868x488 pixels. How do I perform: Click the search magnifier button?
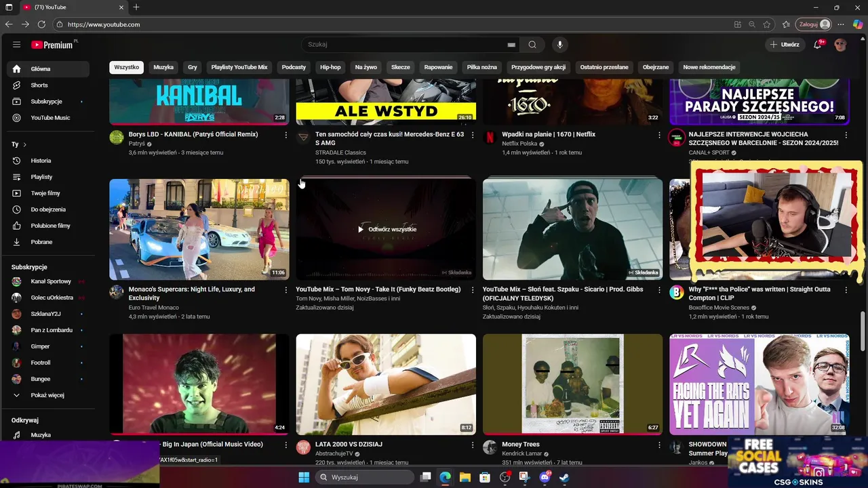point(532,45)
